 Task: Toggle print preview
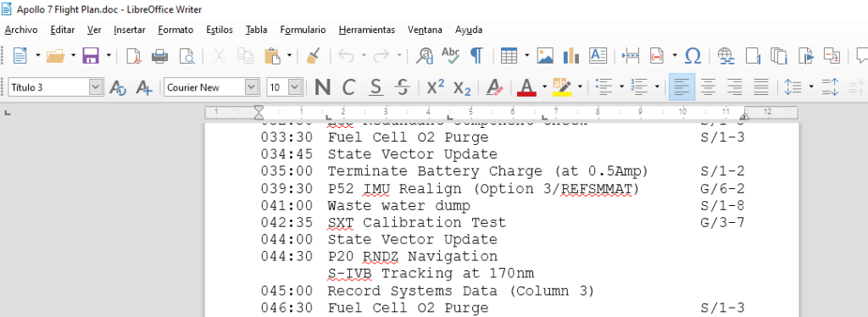click(186, 55)
